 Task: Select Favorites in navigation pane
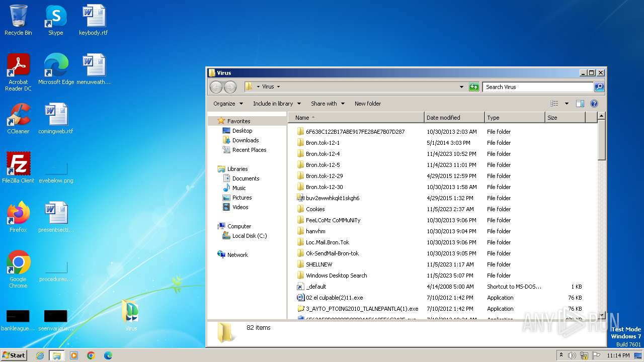point(238,121)
